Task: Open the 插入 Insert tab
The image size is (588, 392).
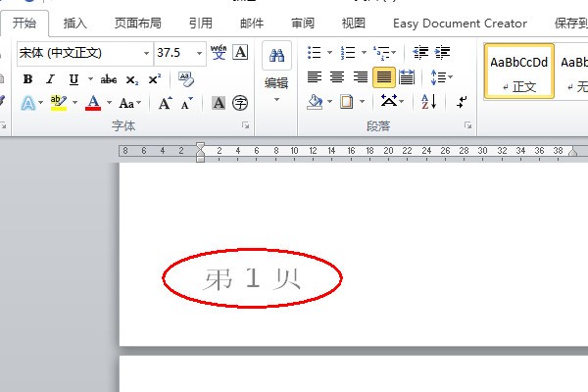Action: 75,24
